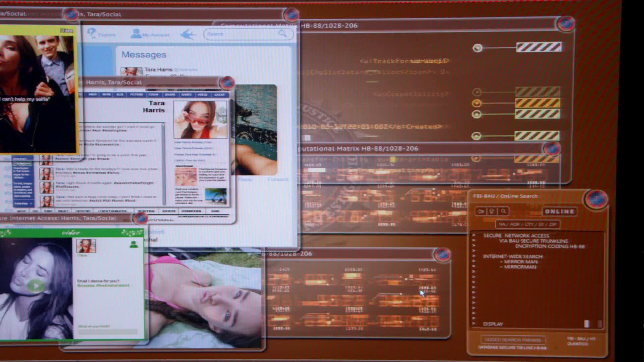Toggle the circular knob beside the Created timestamp row
This screenshot has width=644, height=362.
[x=476, y=136]
